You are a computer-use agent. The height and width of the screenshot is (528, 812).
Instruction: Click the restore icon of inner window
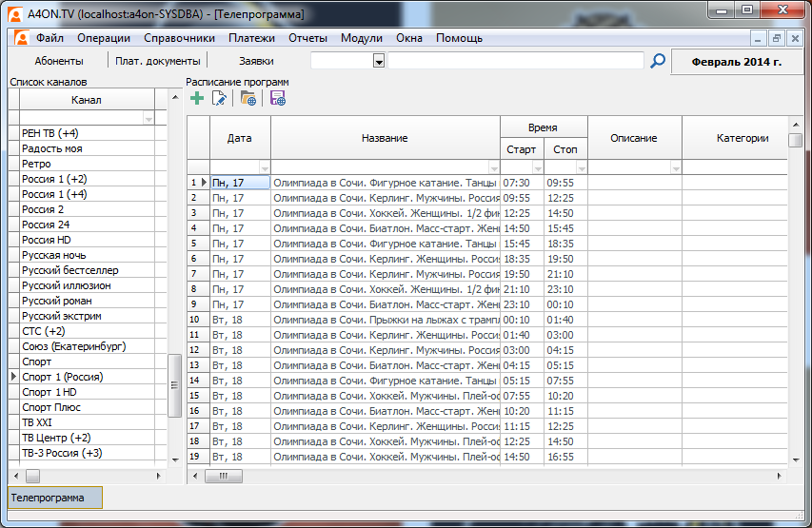click(777, 38)
